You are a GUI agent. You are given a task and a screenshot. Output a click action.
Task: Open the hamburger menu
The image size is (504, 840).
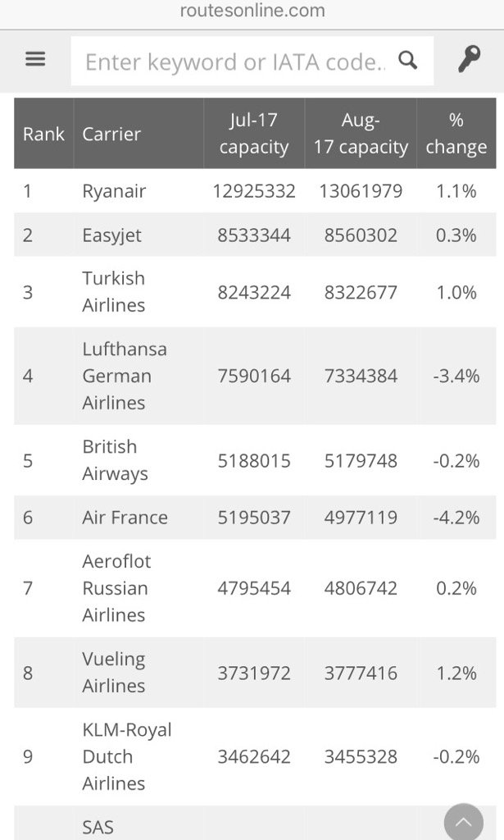coord(35,60)
